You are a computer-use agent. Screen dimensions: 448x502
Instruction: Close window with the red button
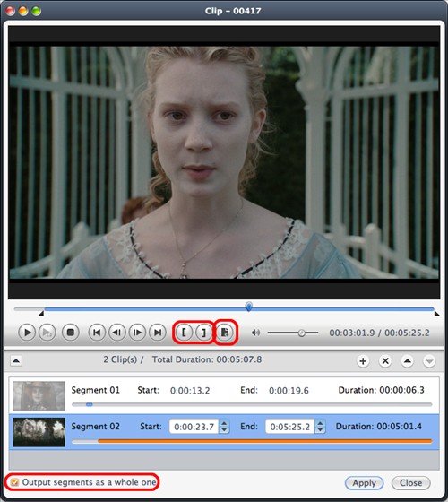(x=11, y=11)
